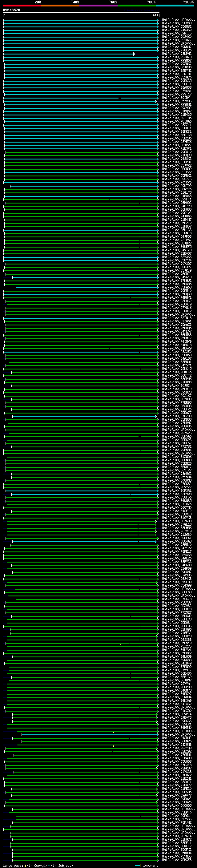Click the green ~80% identity legend segment
The height and width of the screenshot is (868, 197).
(x=137, y=6)
